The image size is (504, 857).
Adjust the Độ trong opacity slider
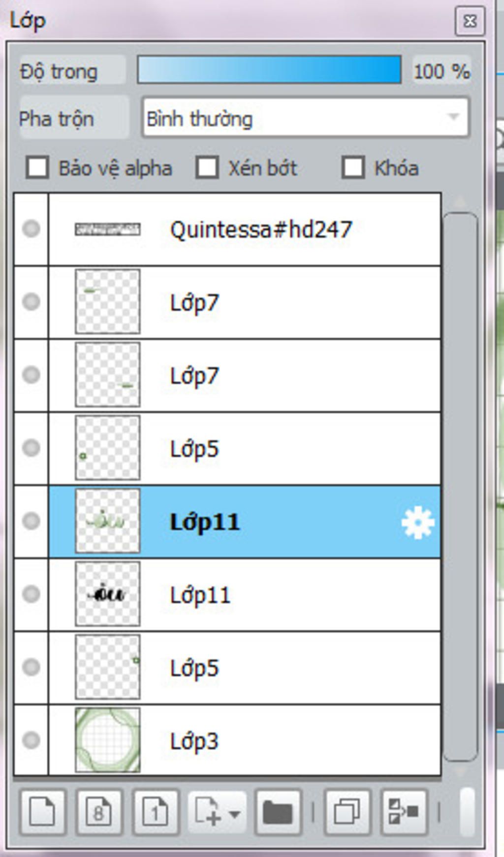pyautogui.click(x=269, y=69)
